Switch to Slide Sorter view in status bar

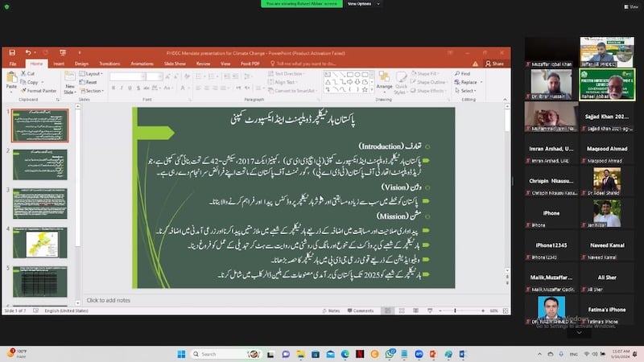coord(402,311)
